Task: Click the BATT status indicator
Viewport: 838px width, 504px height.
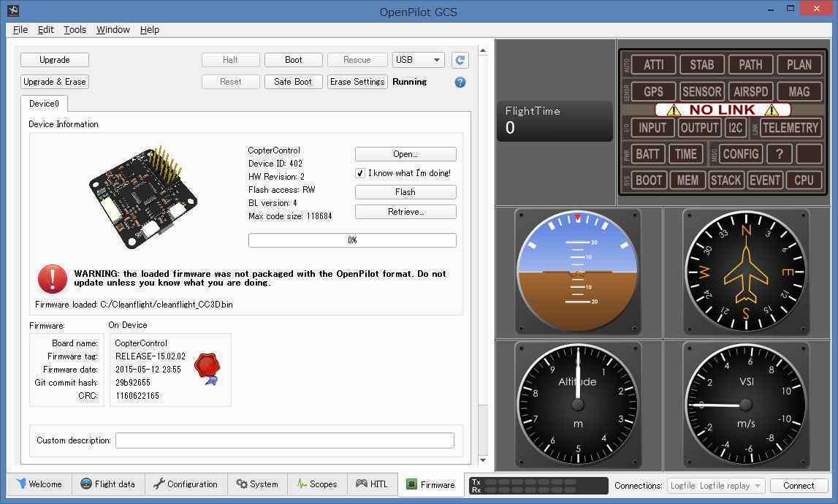Action: (x=649, y=153)
